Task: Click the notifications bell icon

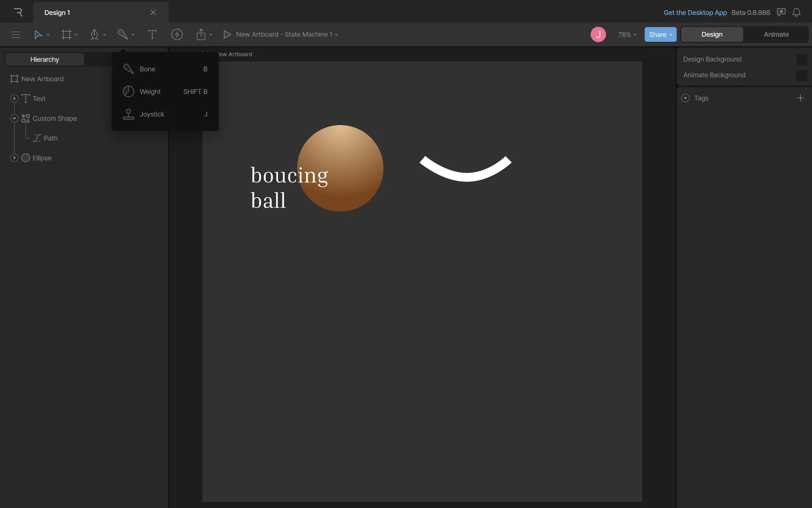Action: (x=796, y=13)
